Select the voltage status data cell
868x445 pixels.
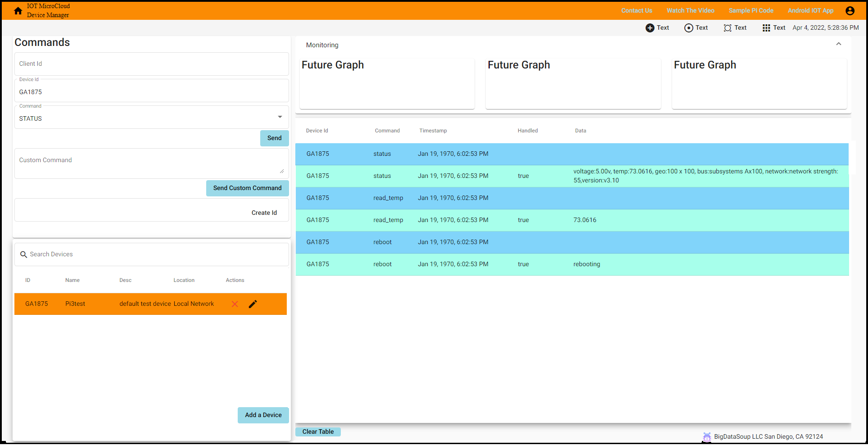[x=706, y=176]
